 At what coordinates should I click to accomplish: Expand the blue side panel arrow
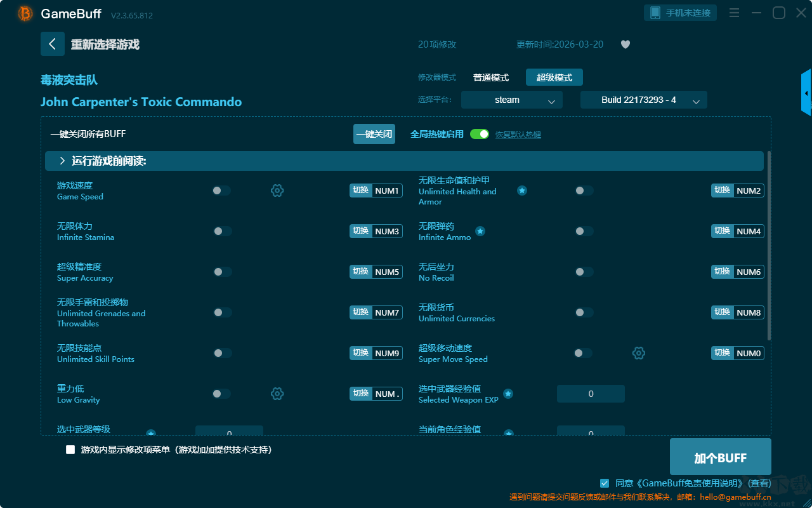pos(806,93)
